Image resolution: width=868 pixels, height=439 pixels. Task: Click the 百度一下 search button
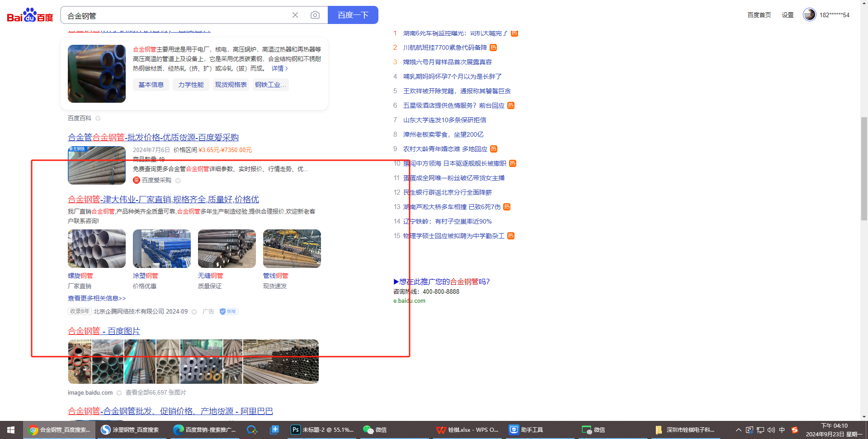tap(353, 15)
